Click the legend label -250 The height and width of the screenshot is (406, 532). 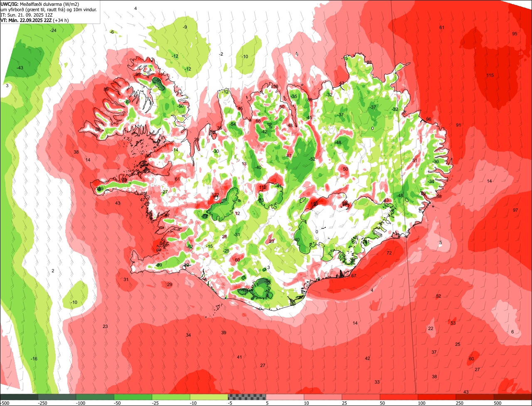point(42,403)
